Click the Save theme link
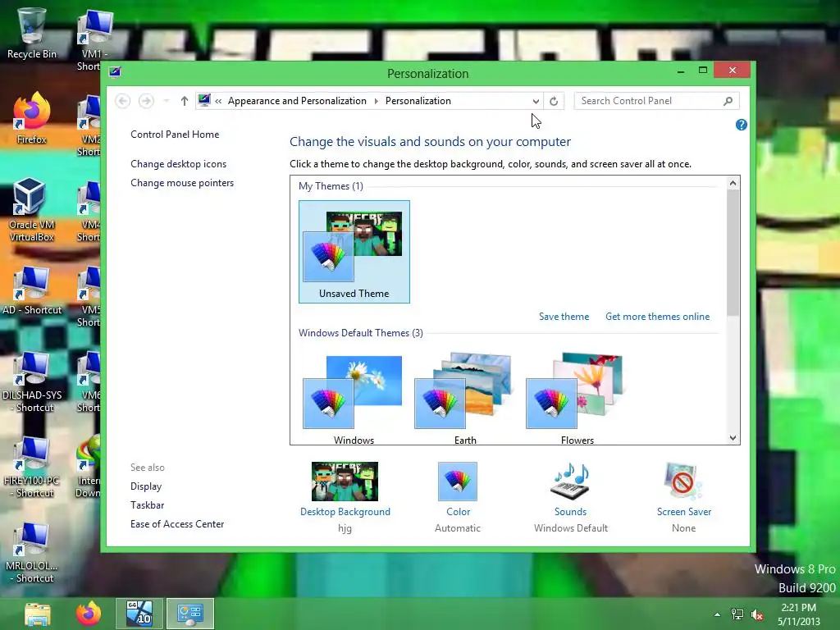840x630 pixels. pyautogui.click(x=564, y=317)
